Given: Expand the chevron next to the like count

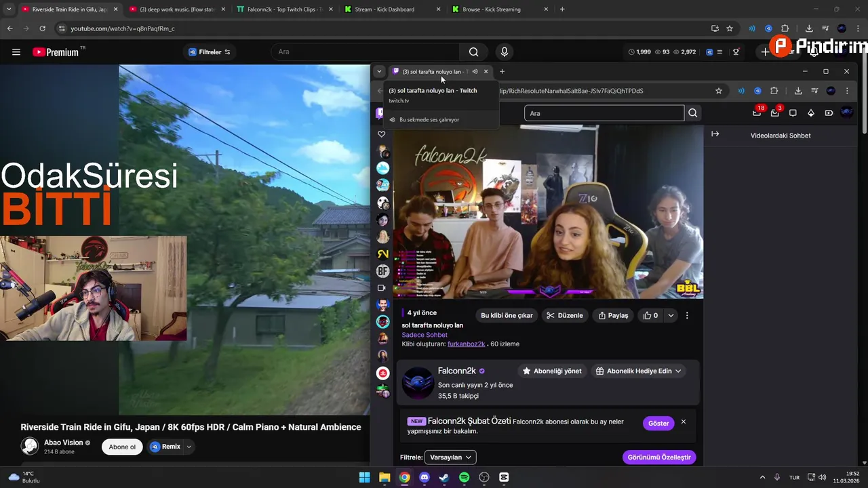Looking at the screenshot, I should (x=671, y=315).
